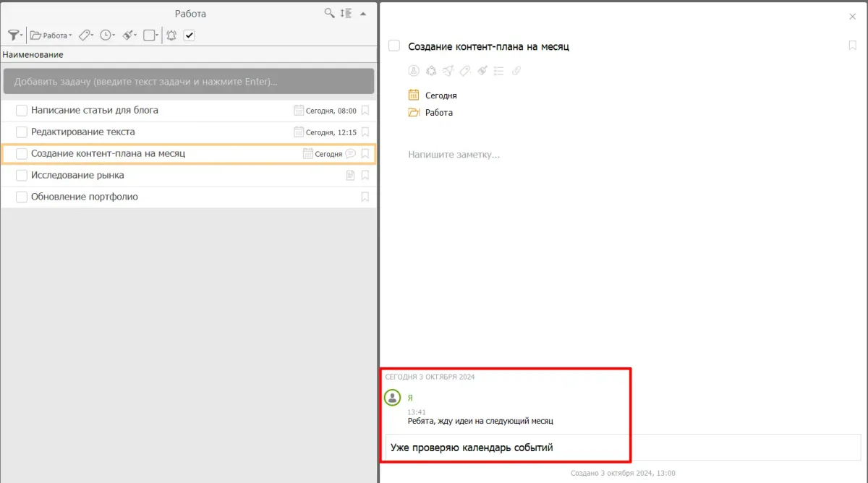
Task: Toggle the show completed tasks checkbox in the toolbar
Action: [189, 35]
